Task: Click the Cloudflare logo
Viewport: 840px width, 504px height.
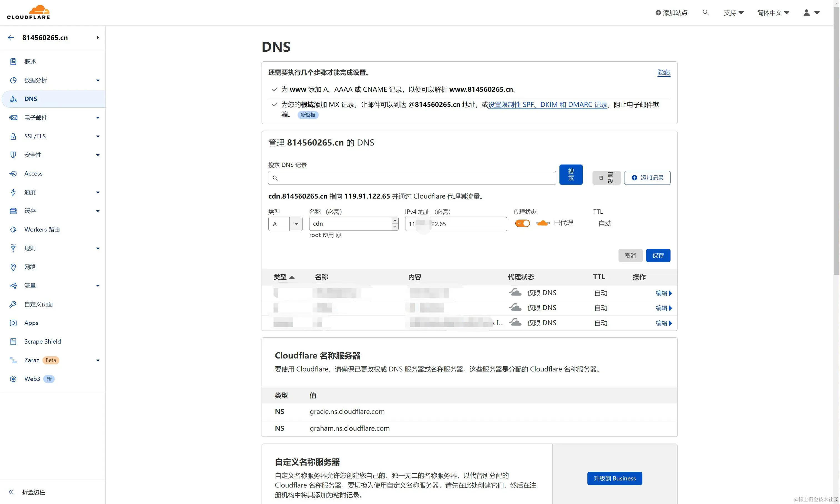Action: (x=29, y=12)
